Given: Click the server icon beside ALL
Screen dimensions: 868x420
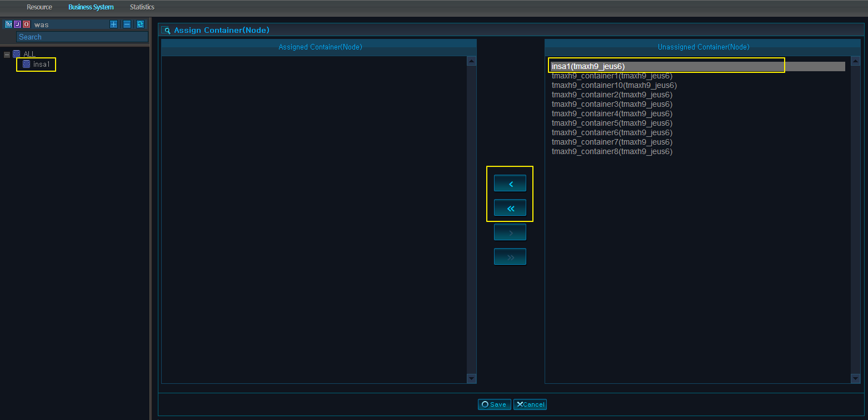Looking at the screenshot, I should click(x=16, y=54).
